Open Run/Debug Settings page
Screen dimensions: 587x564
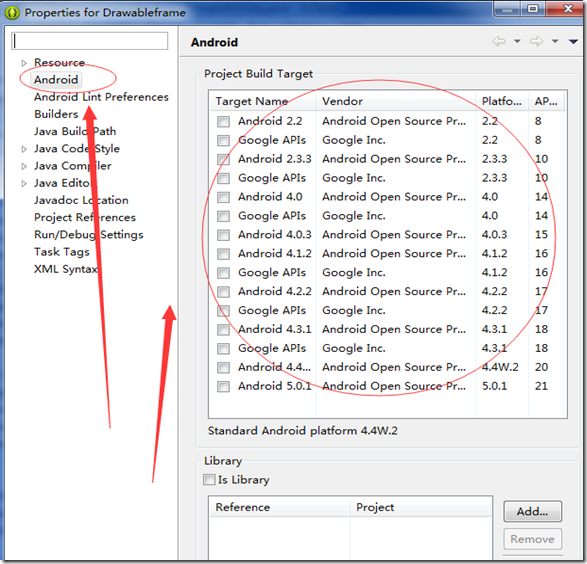tap(89, 235)
